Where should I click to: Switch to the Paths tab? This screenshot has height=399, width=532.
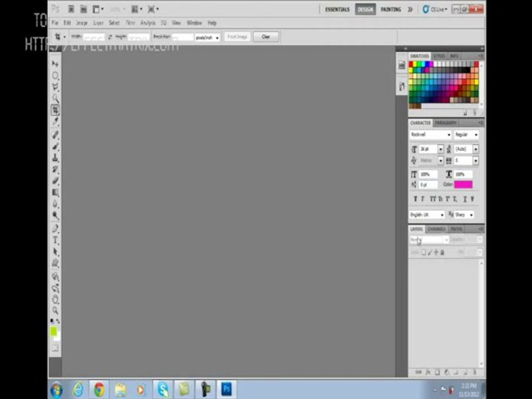tap(456, 229)
